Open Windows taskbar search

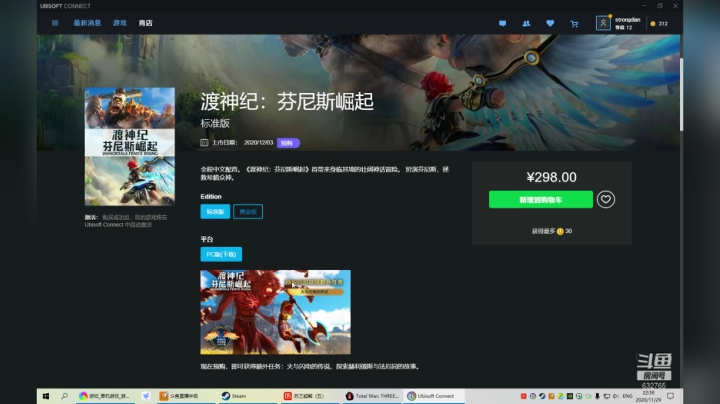(x=64, y=396)
